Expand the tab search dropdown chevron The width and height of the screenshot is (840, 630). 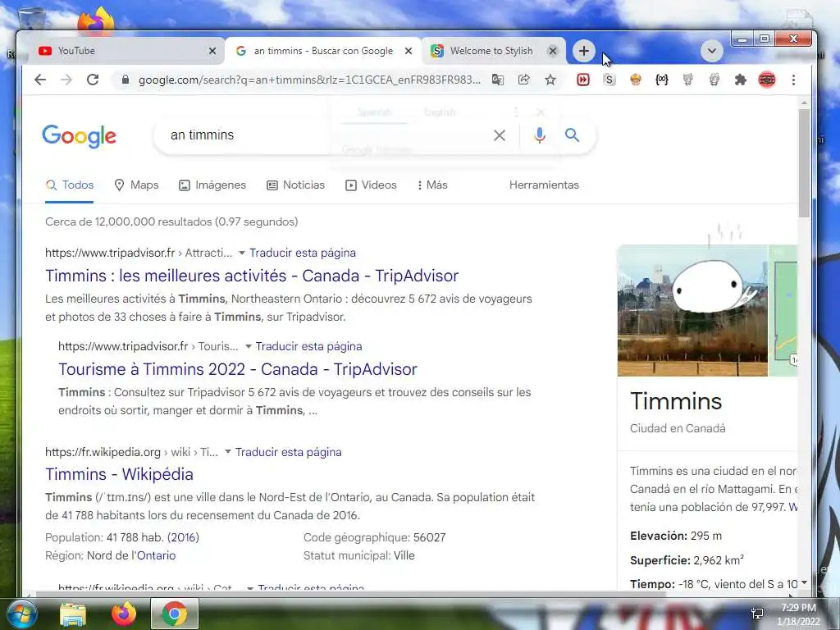click(x=712, y=52)
